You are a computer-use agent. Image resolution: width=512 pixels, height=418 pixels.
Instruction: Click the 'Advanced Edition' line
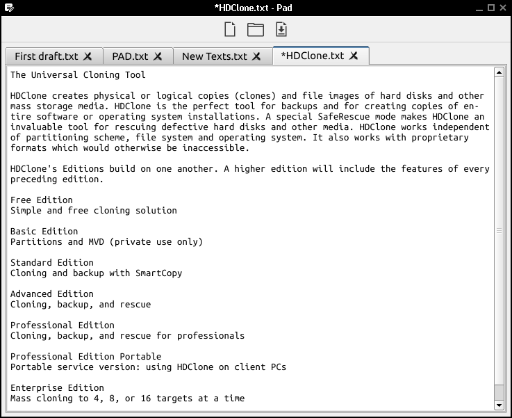(52, 294)
